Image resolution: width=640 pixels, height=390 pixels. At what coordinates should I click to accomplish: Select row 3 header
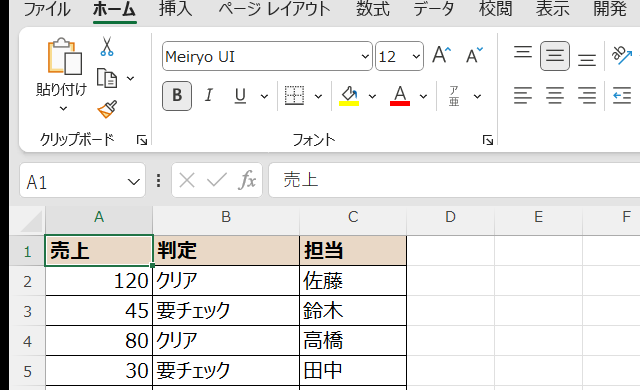pyautogui.click(x=27, y=311)
